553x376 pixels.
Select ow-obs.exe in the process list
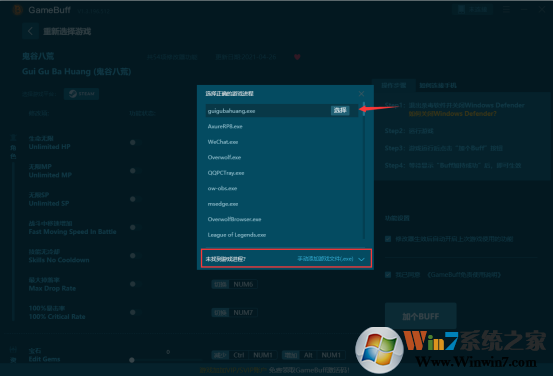click(x=222, y=188)
